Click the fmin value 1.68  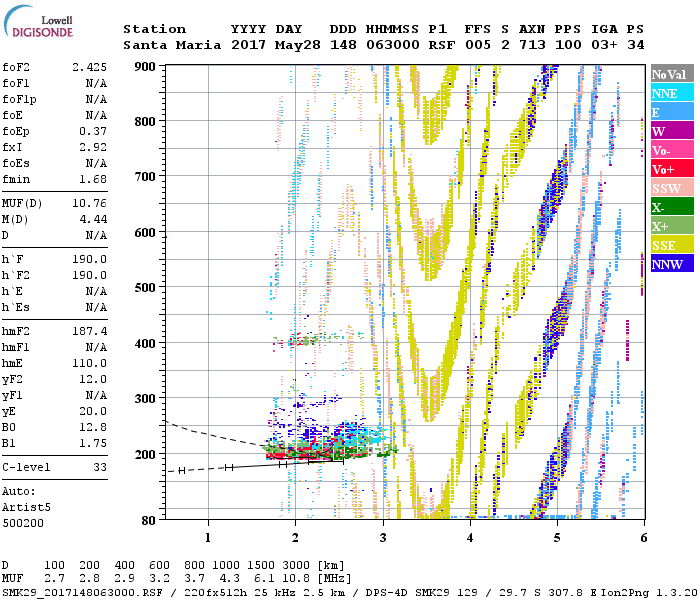point(93,179)
